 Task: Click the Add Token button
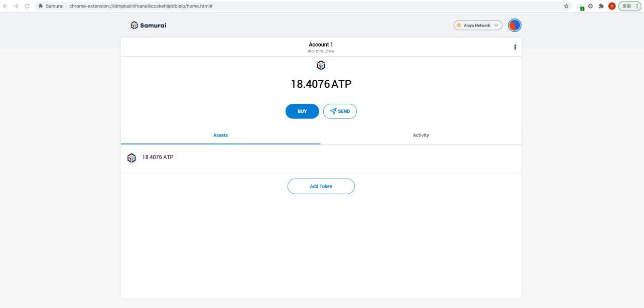(x=321, y=186)
